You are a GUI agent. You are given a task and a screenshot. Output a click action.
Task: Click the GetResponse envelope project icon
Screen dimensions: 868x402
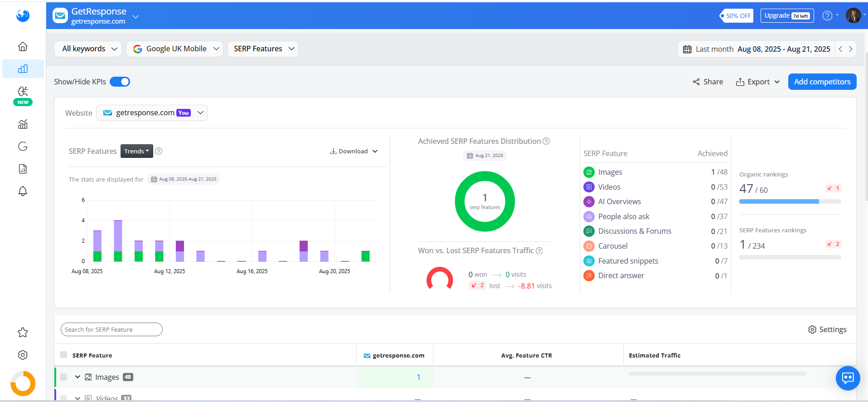click(60, 15)
